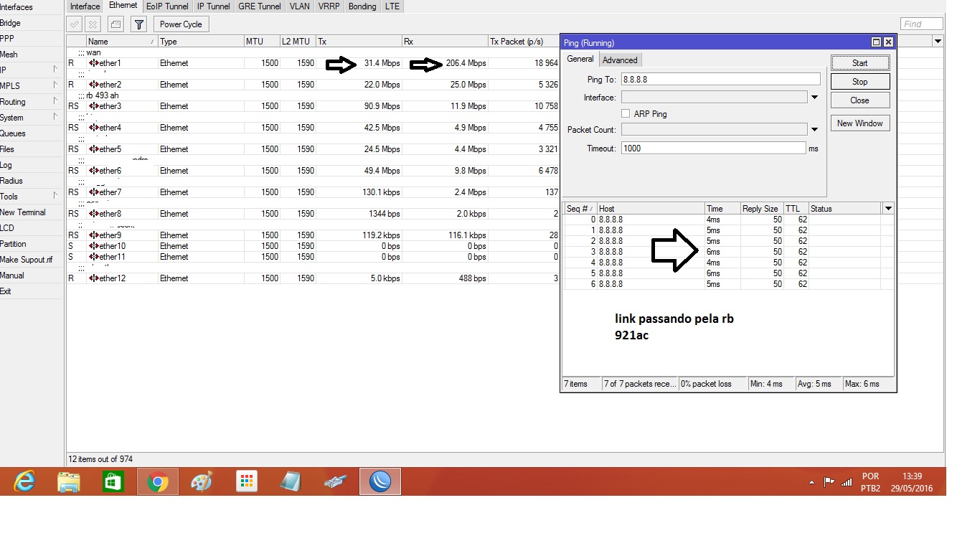Click the Stop button in Ping
This screenshot has height=551, width=980.
pyautogui.click(x=860, y=82)
